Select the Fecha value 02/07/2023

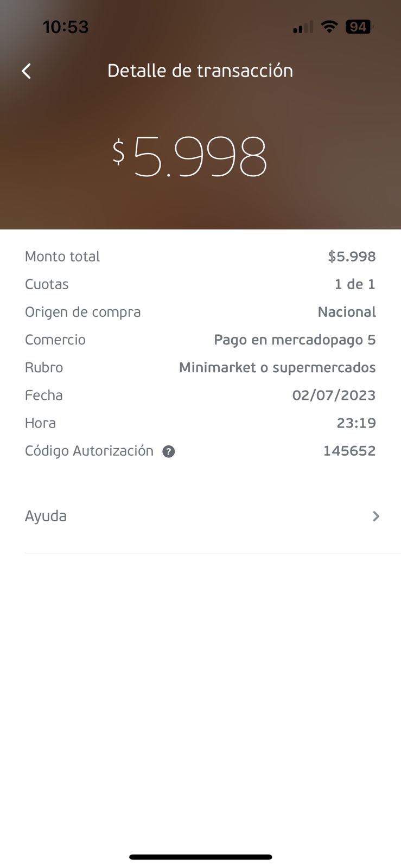334,395
